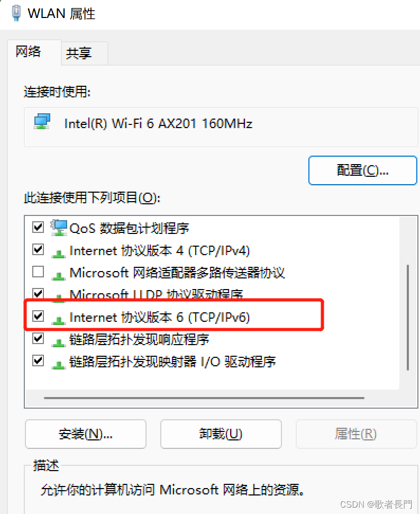Click the icon beside 链路层拓扑发现映射器 I/O 驱动程序

[x=59, y=365]
